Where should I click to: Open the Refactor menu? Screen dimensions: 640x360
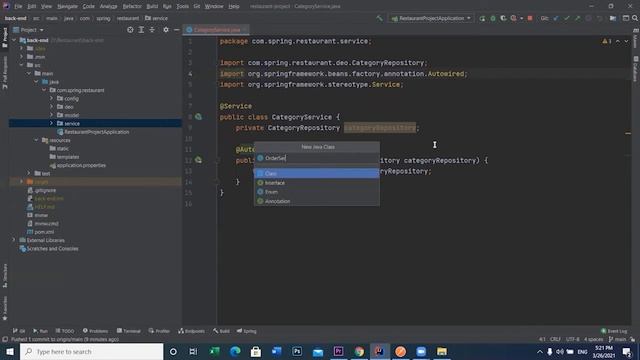point(132,7)
